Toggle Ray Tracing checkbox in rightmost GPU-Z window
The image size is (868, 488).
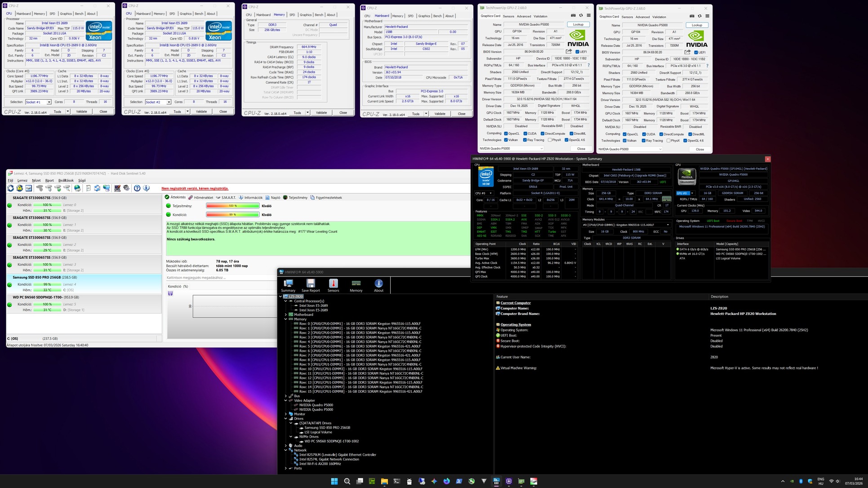coord(643,141)
